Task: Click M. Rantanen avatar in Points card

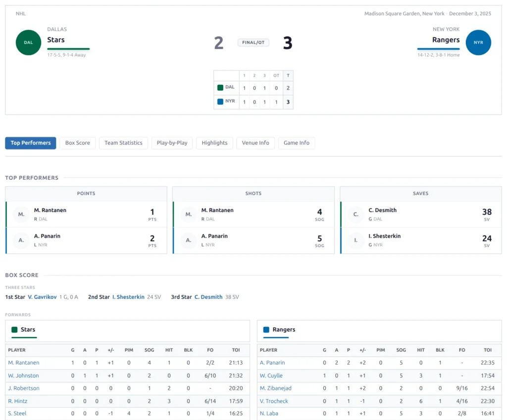Action: tap(21, 214)
